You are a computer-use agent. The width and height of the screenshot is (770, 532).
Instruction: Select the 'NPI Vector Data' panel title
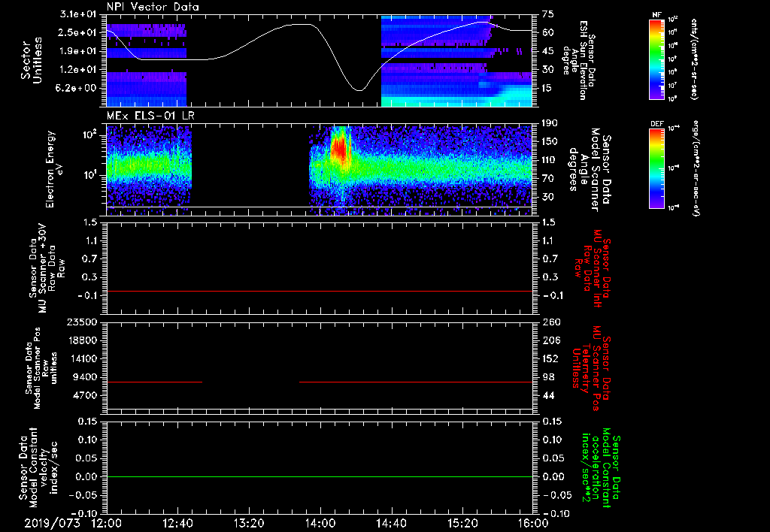(x=153, y=7)
